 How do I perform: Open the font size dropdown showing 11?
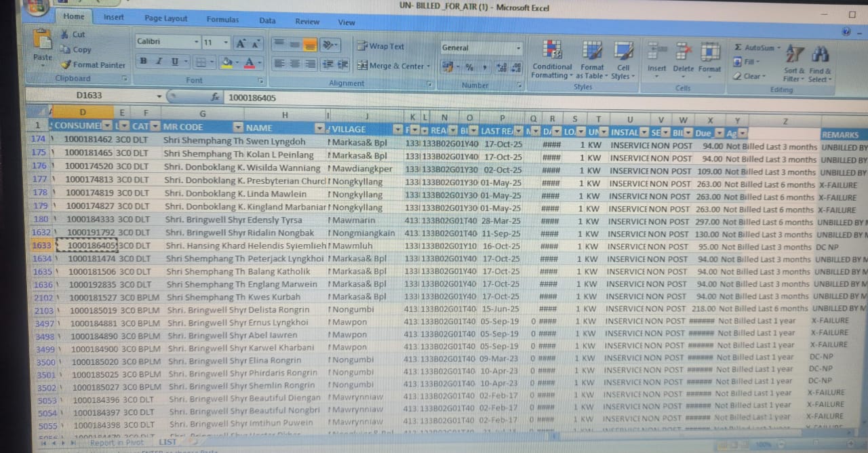[x=226, y=42]
